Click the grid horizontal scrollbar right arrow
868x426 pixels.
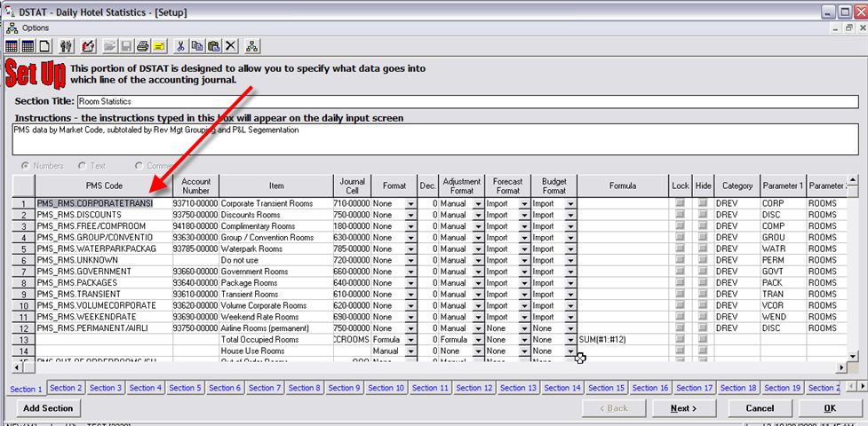(x=842, y=367)
